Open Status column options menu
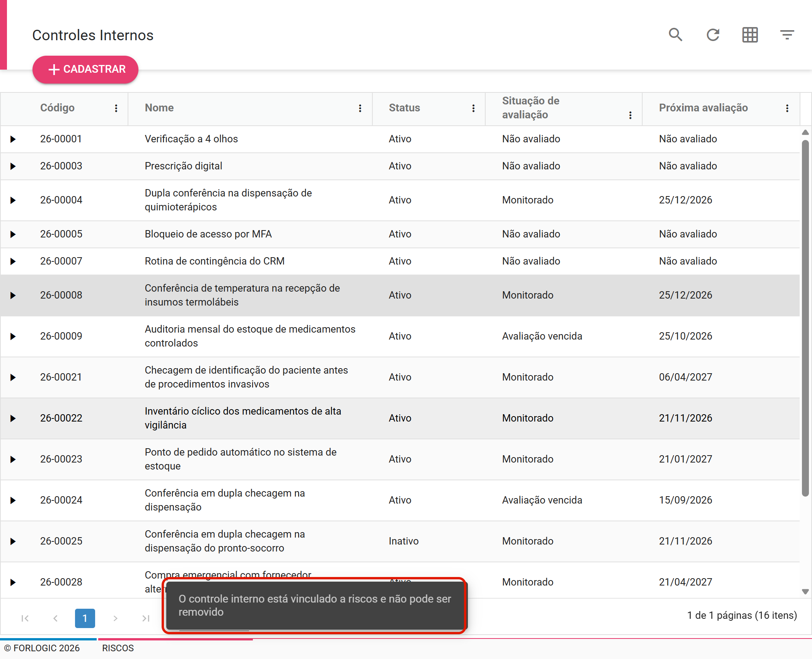This screenshot has height=659, width=812. (x=473, y=108)
